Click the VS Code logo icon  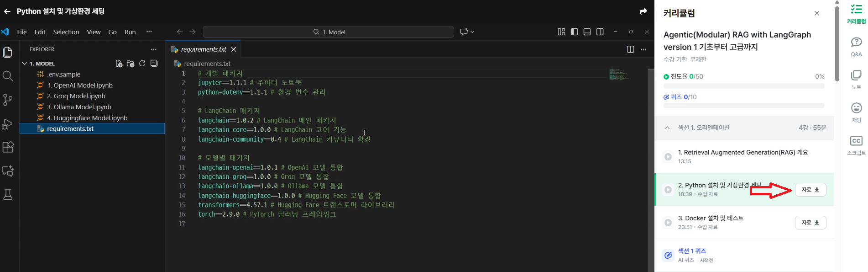tap(5, 32)
